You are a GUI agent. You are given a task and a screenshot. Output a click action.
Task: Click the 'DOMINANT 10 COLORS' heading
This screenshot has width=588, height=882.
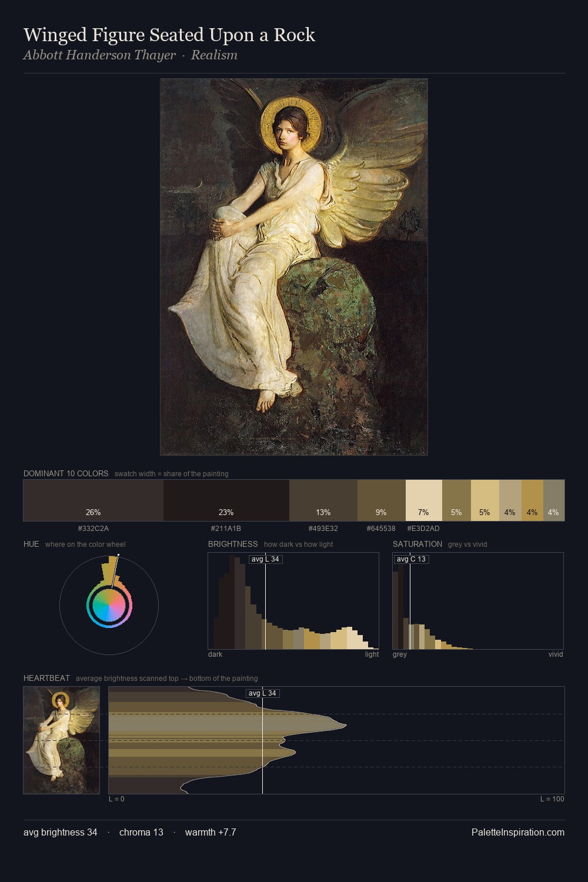click(66, 473)
